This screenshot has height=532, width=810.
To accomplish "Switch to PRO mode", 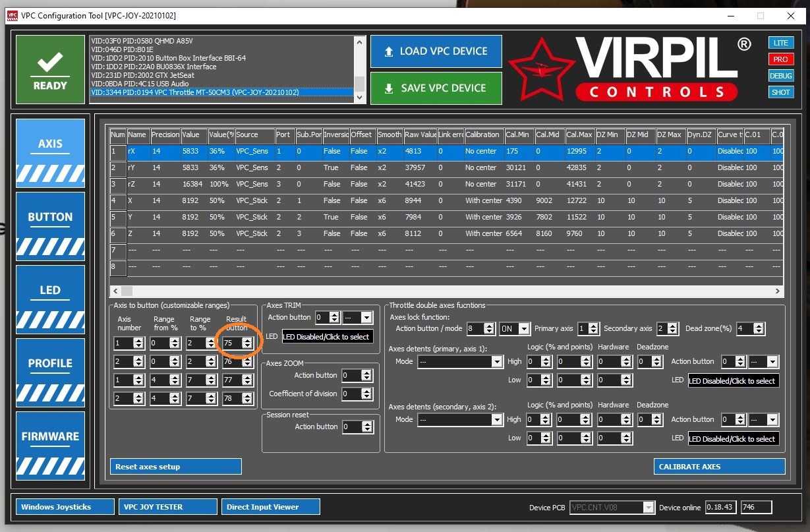I will [x=780, y=59].
